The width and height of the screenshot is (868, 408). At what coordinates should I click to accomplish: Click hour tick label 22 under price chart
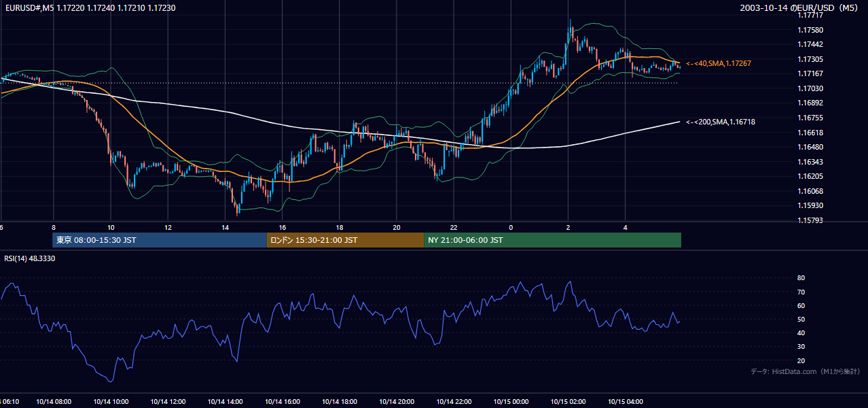pos(454,228)
